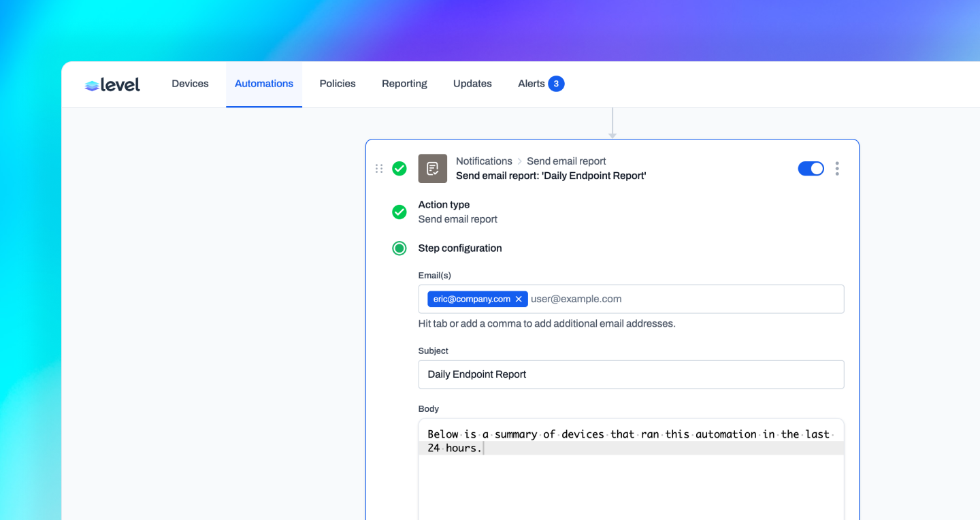The image size is (980, 520).
Task: Click the Send email report breadcrumb
Action: 566,161
